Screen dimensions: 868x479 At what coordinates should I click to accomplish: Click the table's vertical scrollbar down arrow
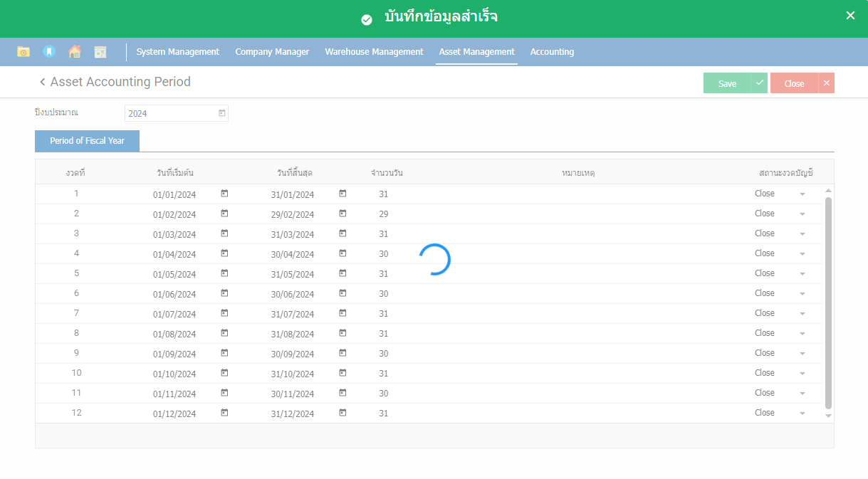click(x=828, y=416)
